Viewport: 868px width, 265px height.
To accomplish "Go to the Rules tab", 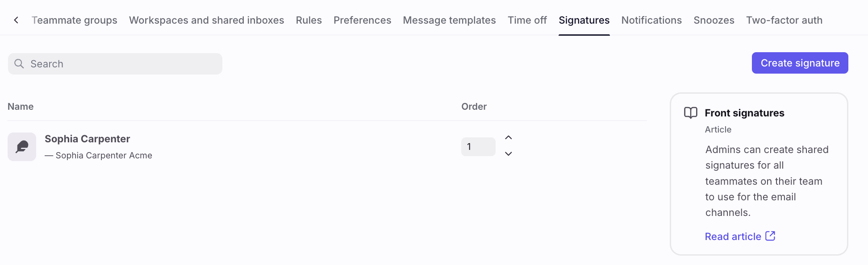I will point(309,20).
